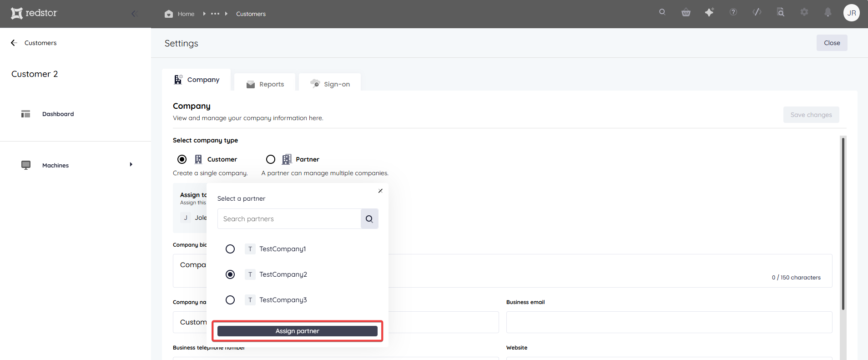Open notifications bell
Screen dimensions: 868x360
pyautogui.click(x=828, y=12)
